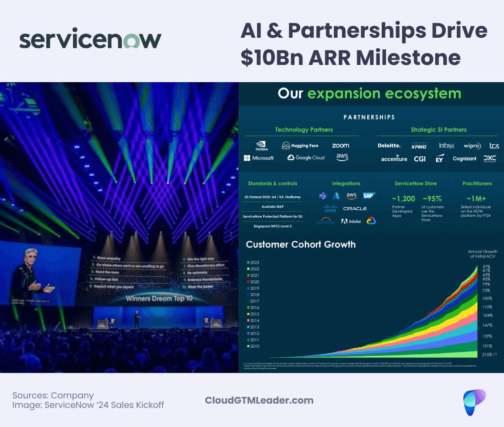This screenshot has height=427, width=504.
Task: Click 'ServiceNow Protected Platform for EU'
Action: (x=273, y=216)
